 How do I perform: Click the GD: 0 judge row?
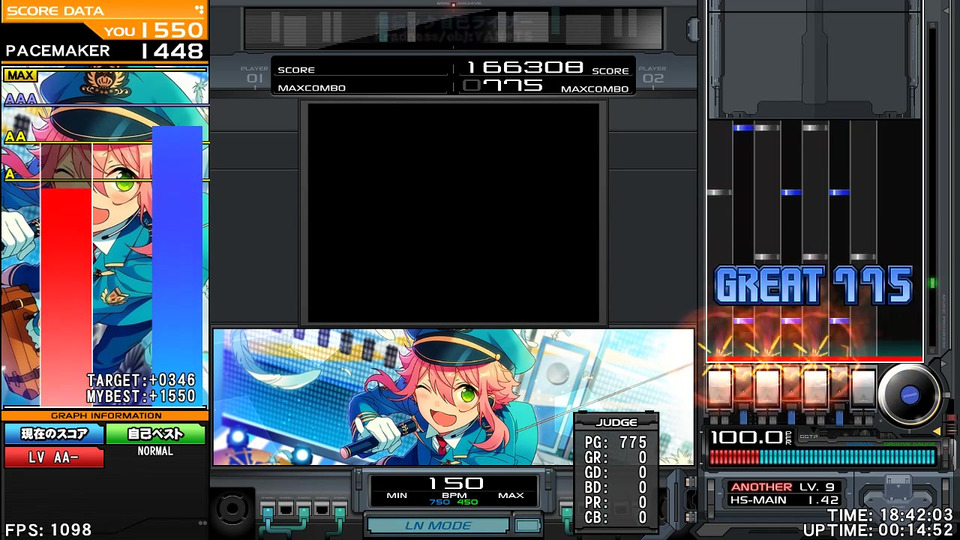click(615, 473)
